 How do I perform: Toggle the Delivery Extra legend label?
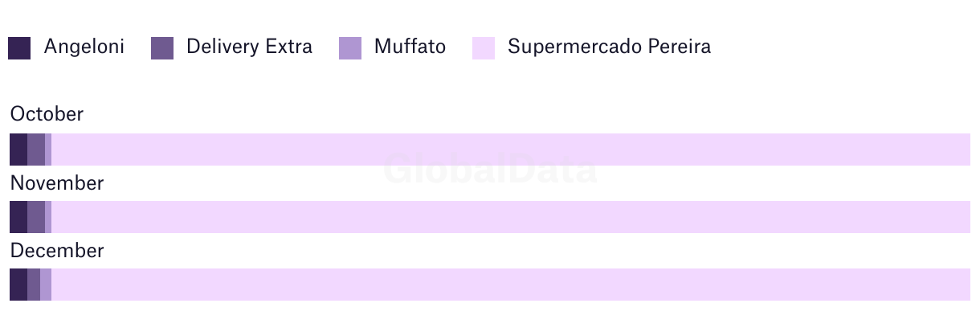coord(249,47)
